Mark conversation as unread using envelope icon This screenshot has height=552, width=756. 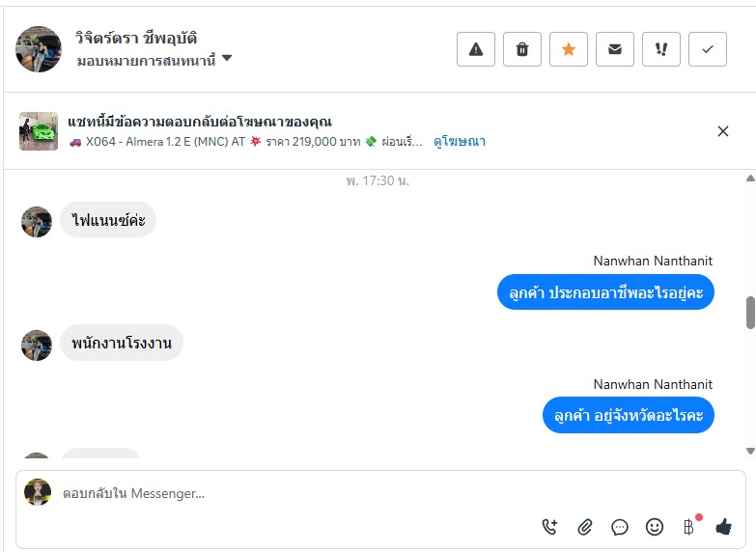click(615, 49)
